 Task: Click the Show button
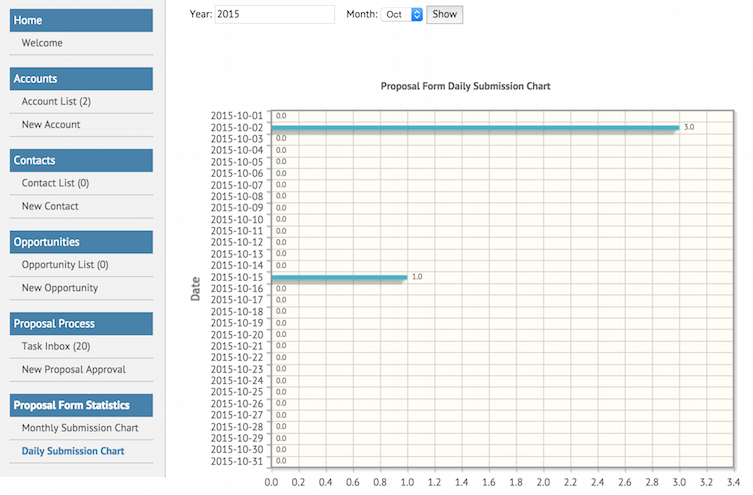(x=444, y=14)
